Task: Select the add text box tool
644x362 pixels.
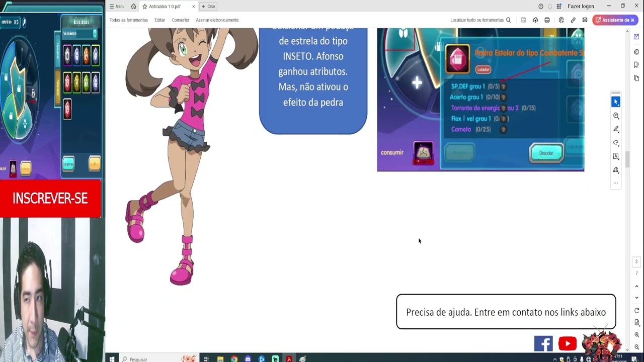Action: point(616,156)
